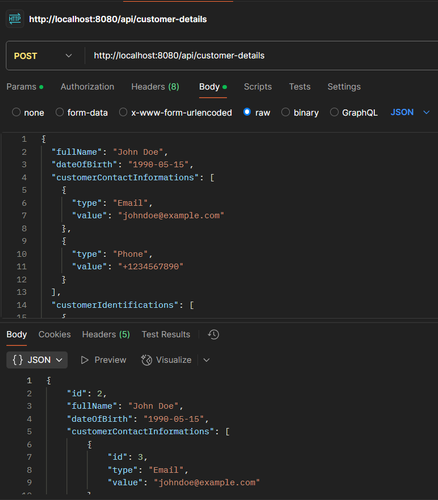Open the Visualize icon in response panel

pyautogui.click(x=146, y=360)
